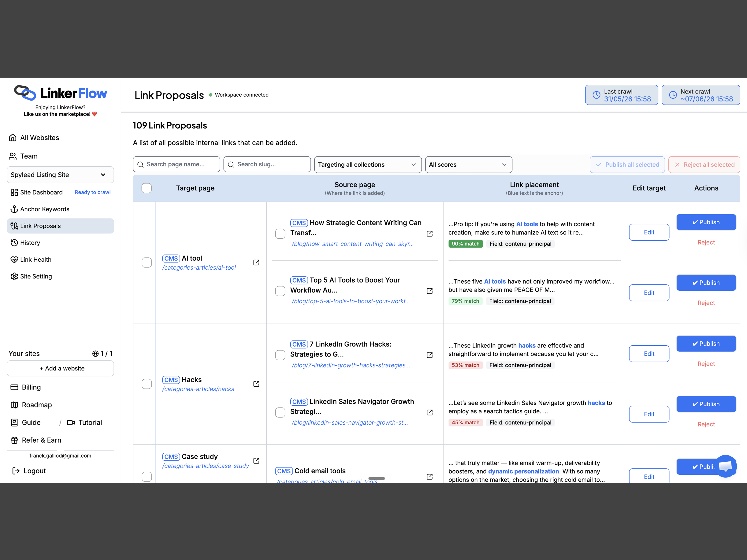Open the /categories-articles/ai-tool link
This screenshot has height=560, width=747.
[x=199, y=268]
